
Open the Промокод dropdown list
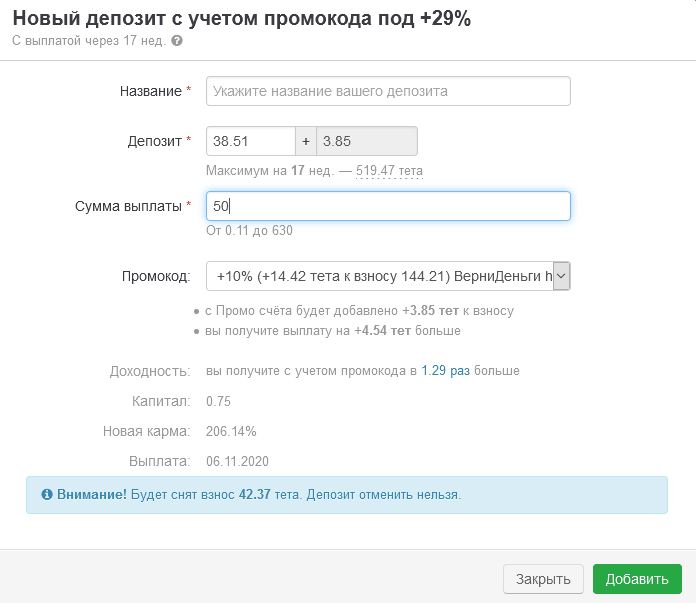[x=380, y=276]
